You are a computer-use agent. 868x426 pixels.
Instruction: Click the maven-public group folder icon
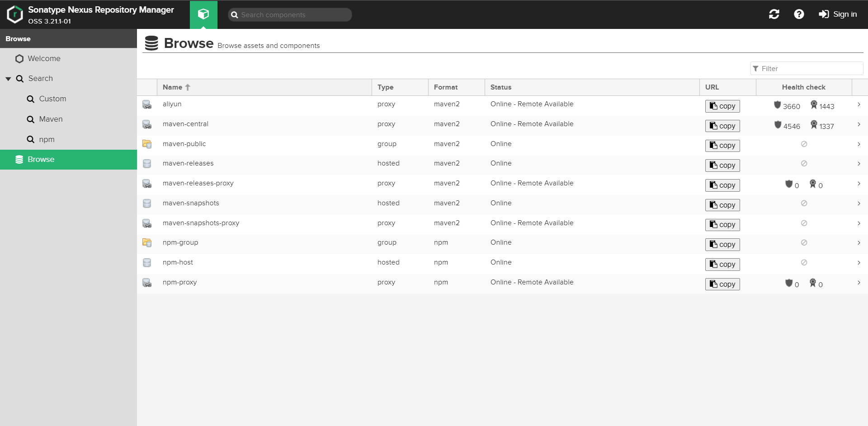(x=147, y=144)
